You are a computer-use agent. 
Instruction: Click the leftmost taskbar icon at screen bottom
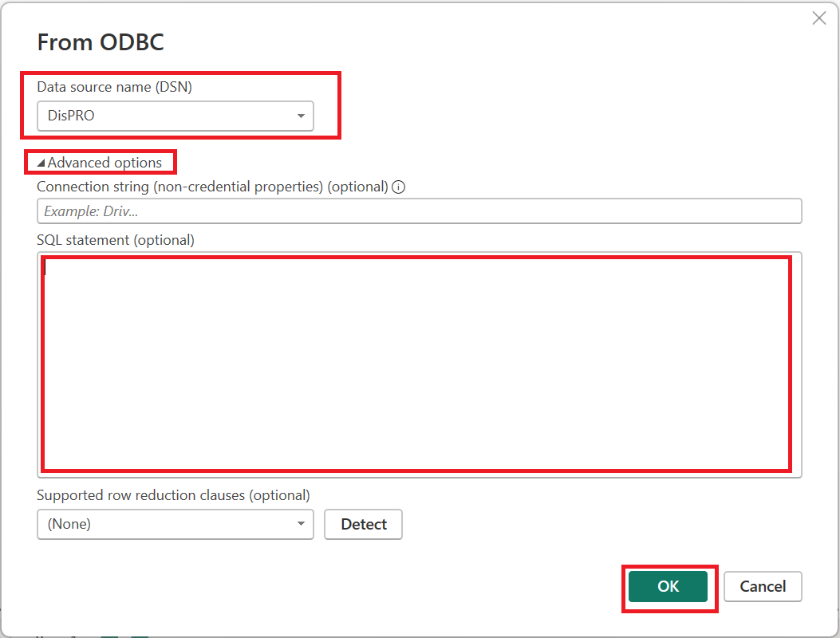point(38,635)
